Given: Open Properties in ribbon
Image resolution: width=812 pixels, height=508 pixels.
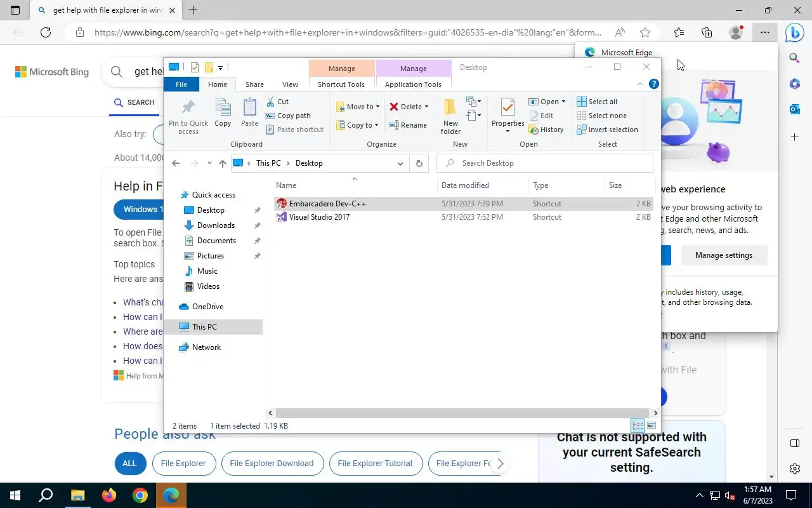Looking at the screenshot, I should 507,116.
